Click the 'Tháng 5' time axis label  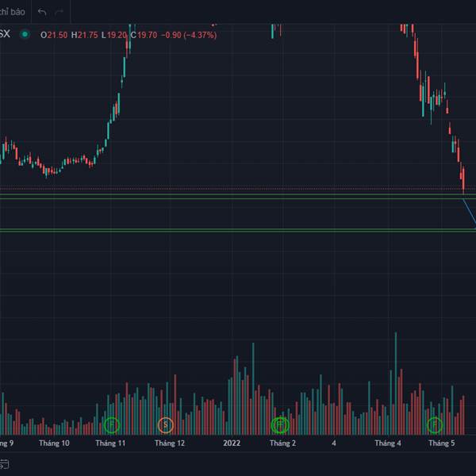[x=441, y=443]
